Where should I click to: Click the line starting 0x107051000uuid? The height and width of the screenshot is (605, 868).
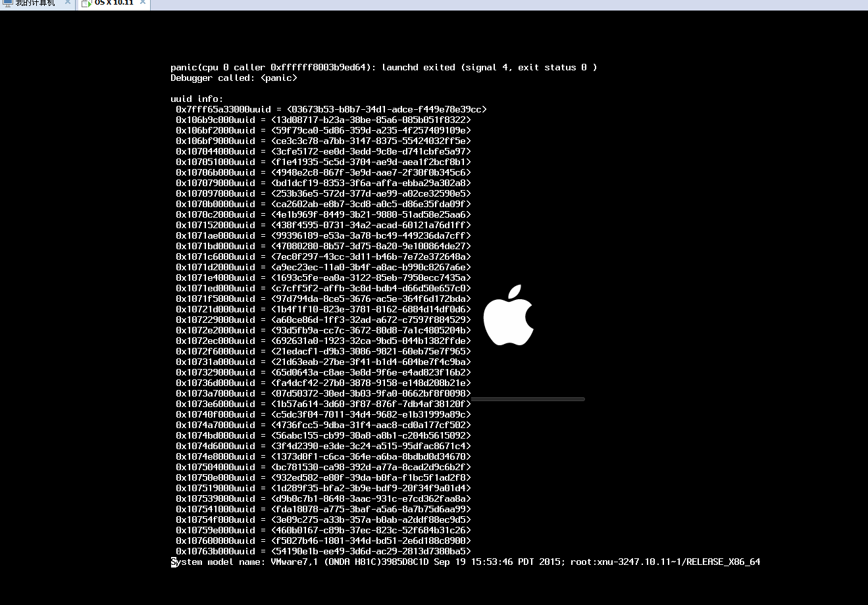pos(323,162)
